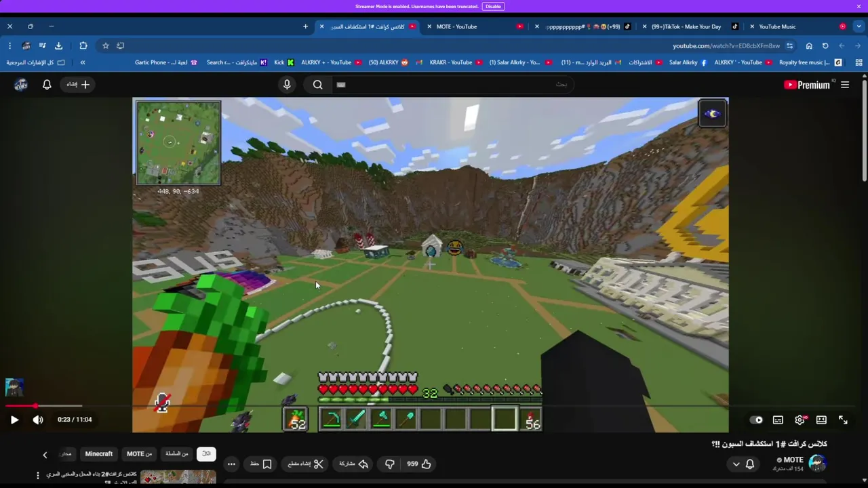Toggle subtitles with the captions icon
Screen dimensions: 868x488
tap(778, 420)
